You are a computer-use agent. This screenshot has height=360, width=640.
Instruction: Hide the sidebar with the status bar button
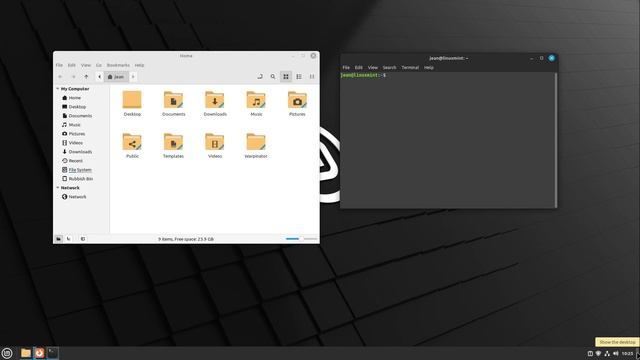(x=83, y=239)
